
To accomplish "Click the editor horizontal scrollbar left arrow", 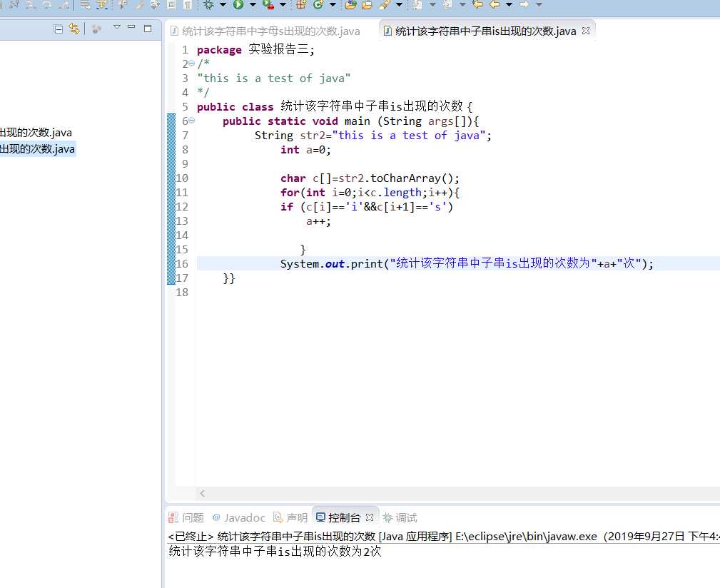I will click(202, 493).
